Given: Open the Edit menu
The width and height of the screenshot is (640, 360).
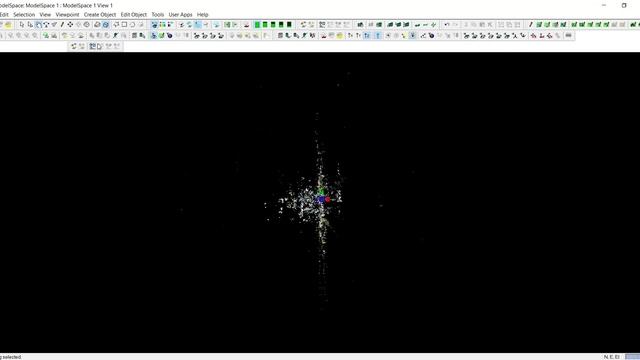Looking at the screenshot, I should coord(4,14).
